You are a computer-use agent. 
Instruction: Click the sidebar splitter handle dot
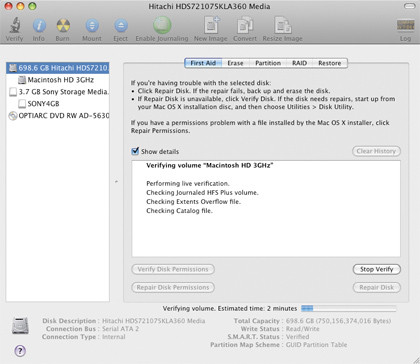point(116,182)
